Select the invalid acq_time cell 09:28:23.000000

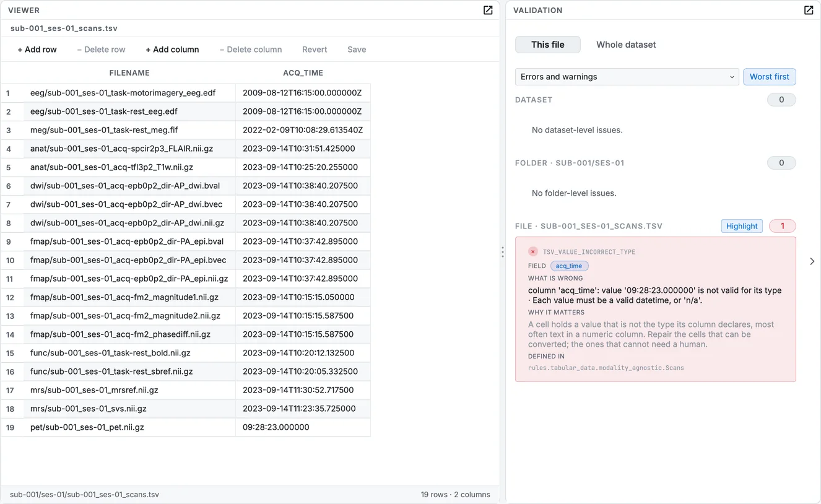(x=303, y=427)
